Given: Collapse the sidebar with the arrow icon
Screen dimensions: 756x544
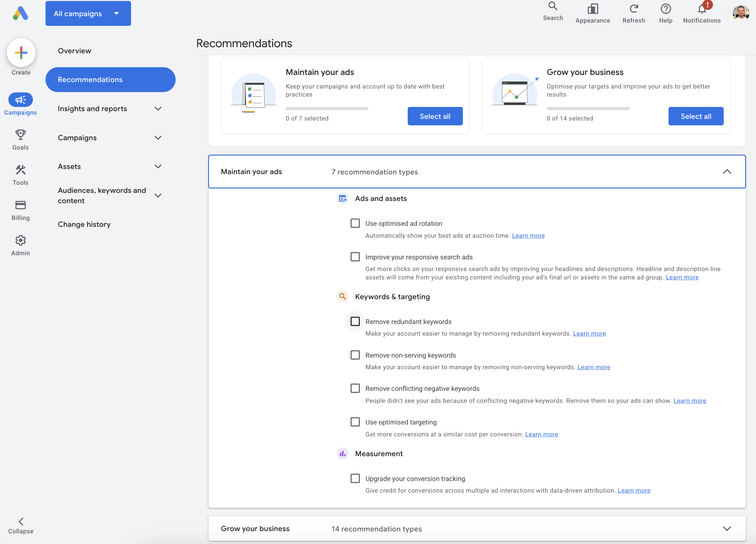Looking at the screenshot, I should click(x=21, y=521).
